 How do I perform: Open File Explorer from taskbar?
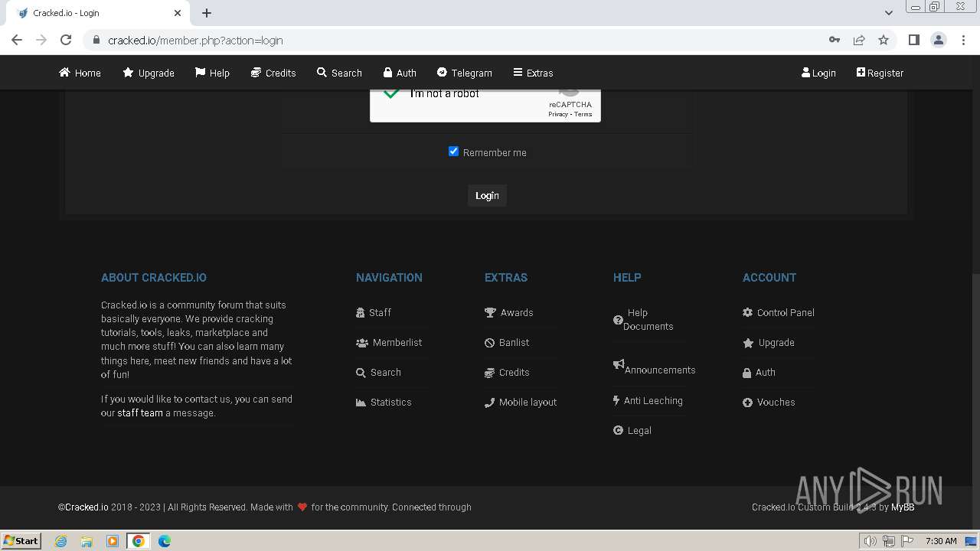87,541
